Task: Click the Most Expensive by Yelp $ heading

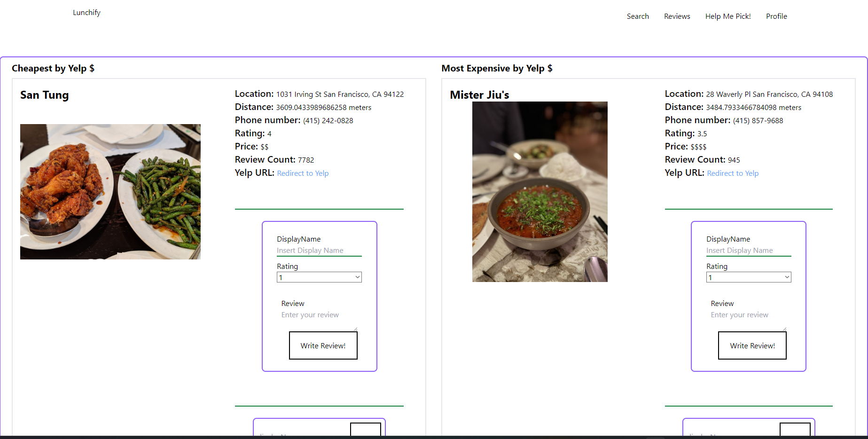Action: [x=497, y=69]
